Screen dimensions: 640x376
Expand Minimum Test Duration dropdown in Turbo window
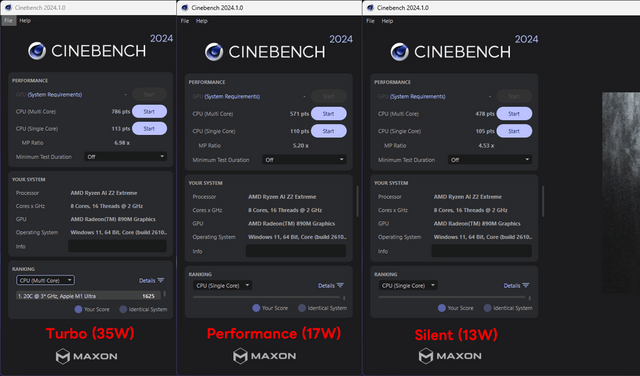125,156
